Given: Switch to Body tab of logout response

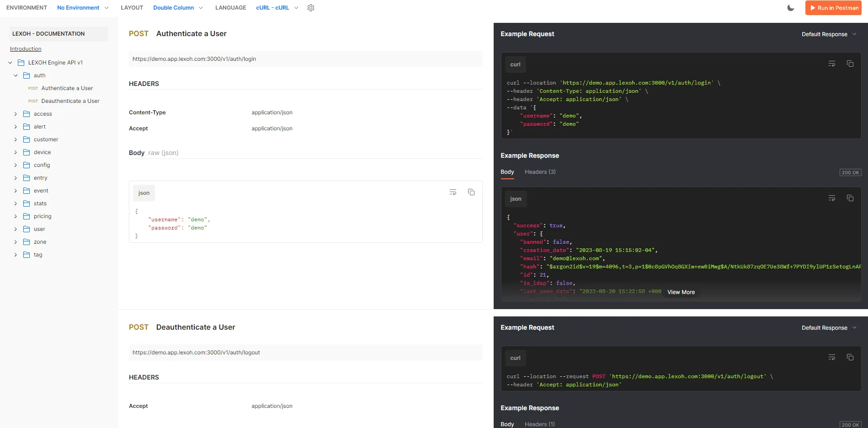Looking at the screenshot, I should click(507, 424).
